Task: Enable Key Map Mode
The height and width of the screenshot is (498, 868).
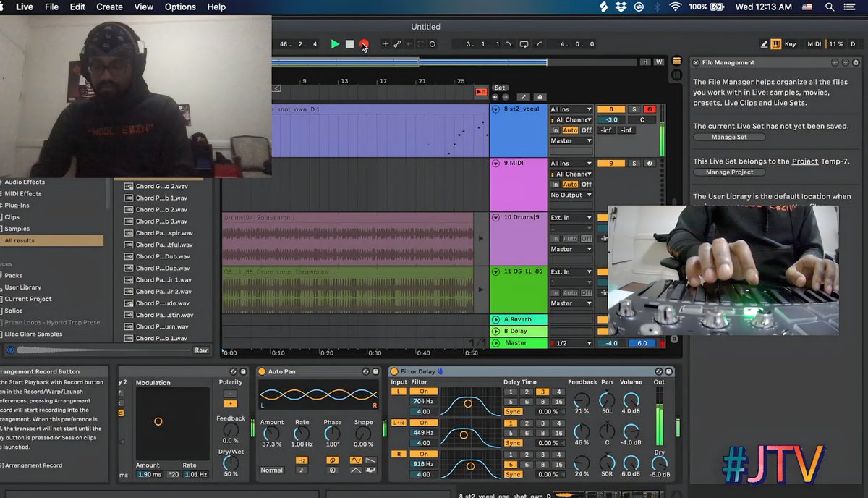Action: [790, 44]
